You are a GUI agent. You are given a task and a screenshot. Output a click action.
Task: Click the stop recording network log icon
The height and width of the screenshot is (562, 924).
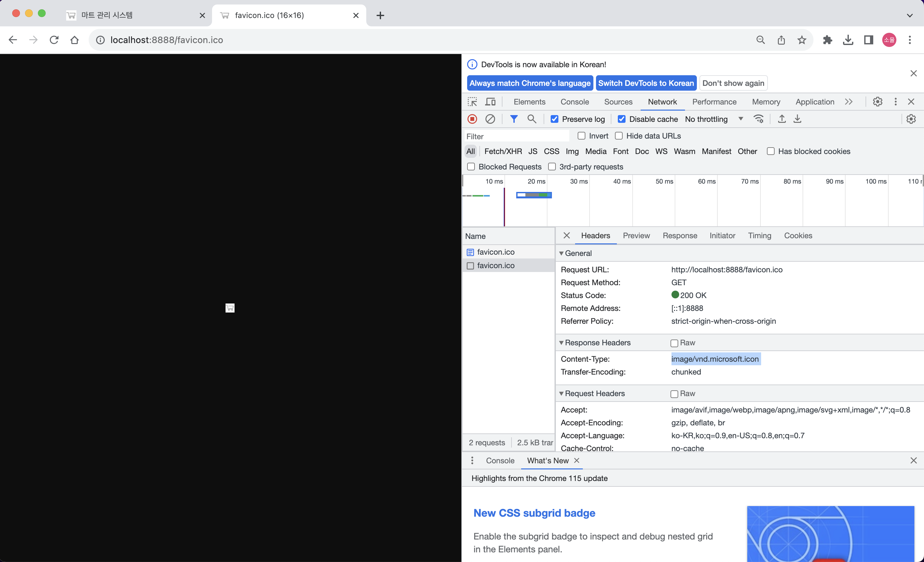472,119
